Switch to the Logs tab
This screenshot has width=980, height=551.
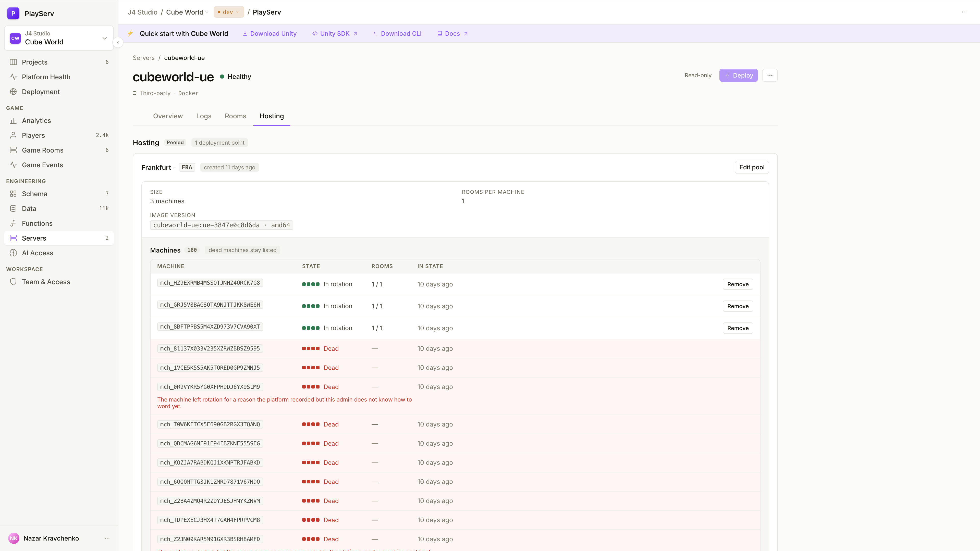point(204,116)
